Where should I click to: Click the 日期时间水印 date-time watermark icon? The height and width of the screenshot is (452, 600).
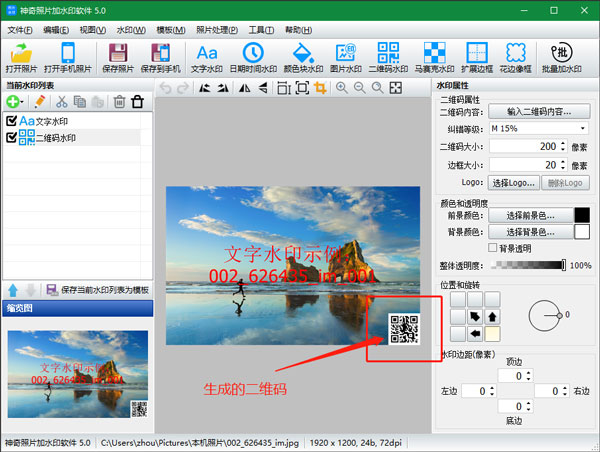tap(253, 59)
